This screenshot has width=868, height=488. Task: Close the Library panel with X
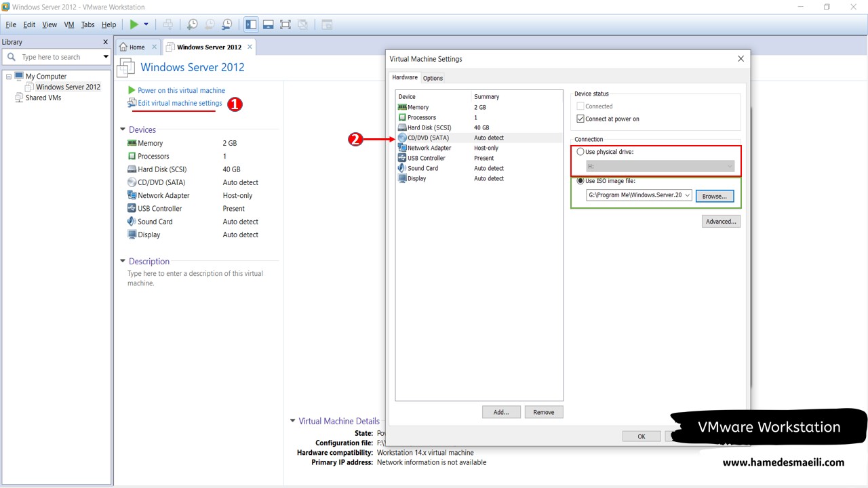pos(105,42)
